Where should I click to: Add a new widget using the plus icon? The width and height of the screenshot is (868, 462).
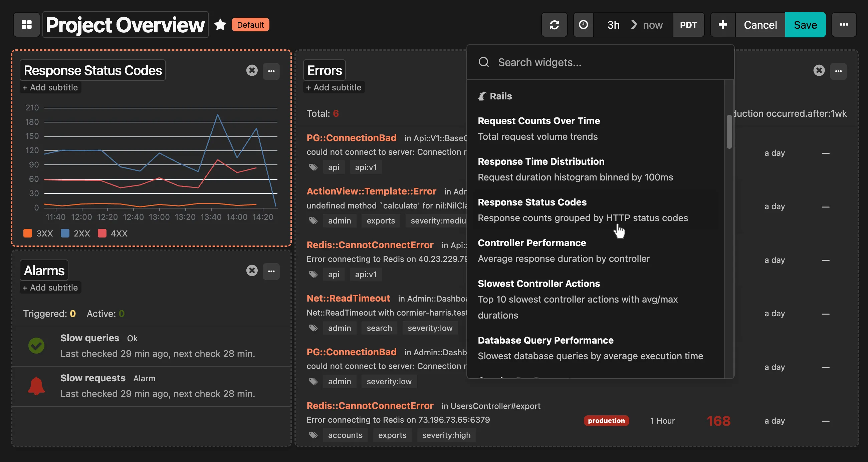tap(722, 25)
